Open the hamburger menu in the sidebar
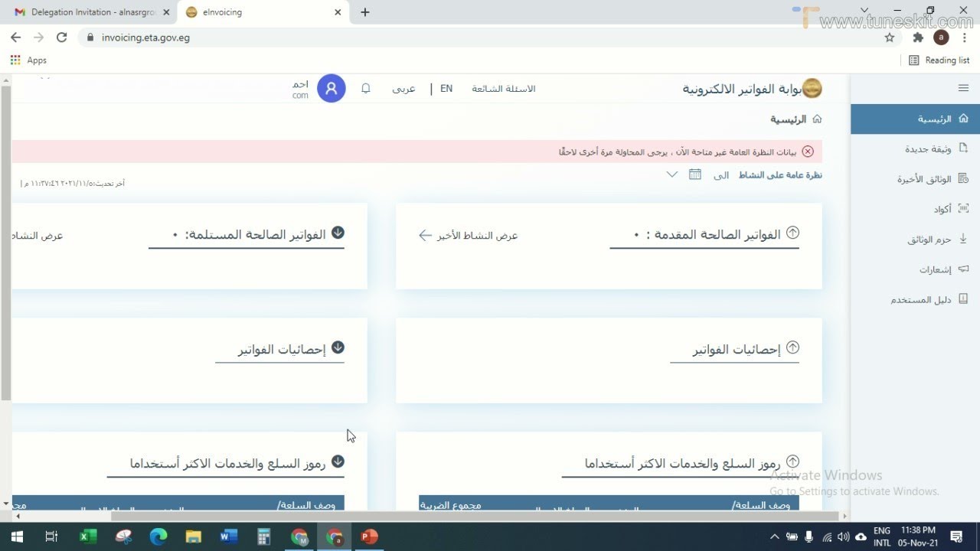Screen dimensions: 980x551 pos(963,88)
